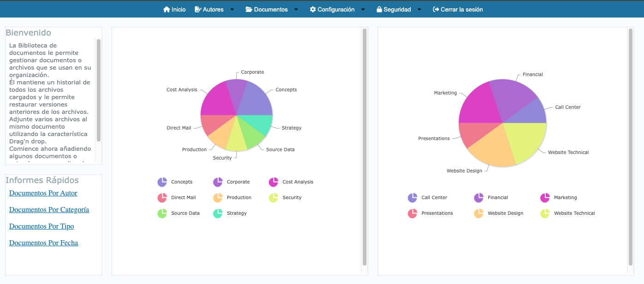Click the sign-out icon for Cerrar la sesión
This screenshot has width=644, height=284.
pyautogui.click(x=436, y=9)
